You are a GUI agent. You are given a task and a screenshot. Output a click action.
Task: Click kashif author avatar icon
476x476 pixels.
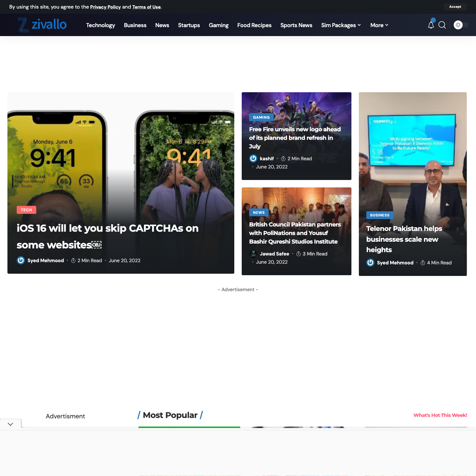253,158
